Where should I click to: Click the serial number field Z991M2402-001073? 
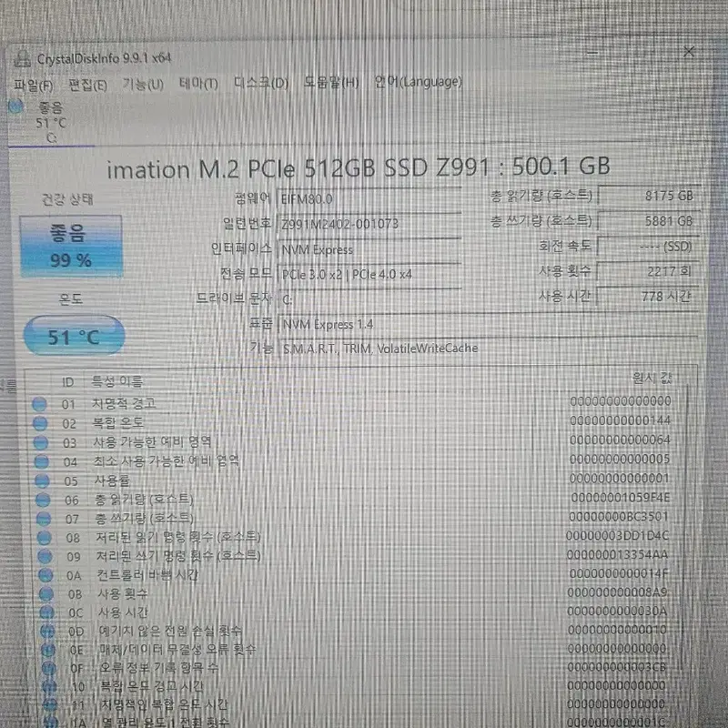(369, 224)
